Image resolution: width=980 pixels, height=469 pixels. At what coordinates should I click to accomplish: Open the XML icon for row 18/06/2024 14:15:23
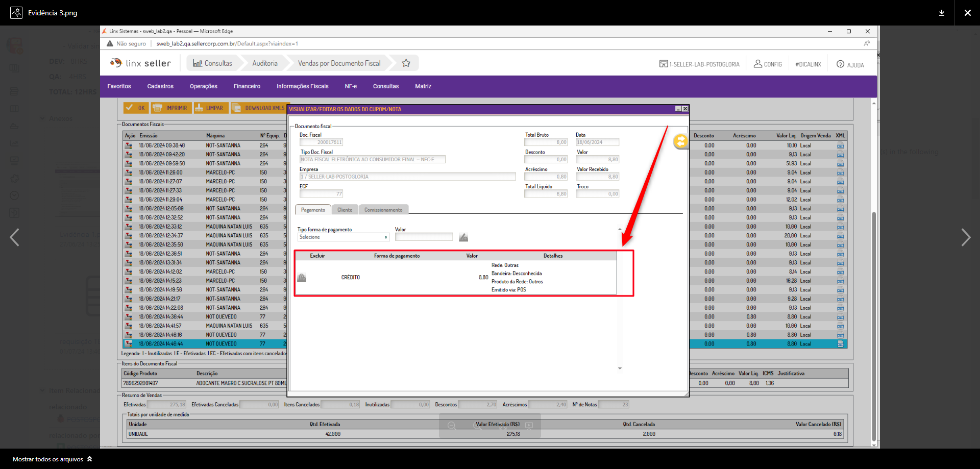[840, 281]
